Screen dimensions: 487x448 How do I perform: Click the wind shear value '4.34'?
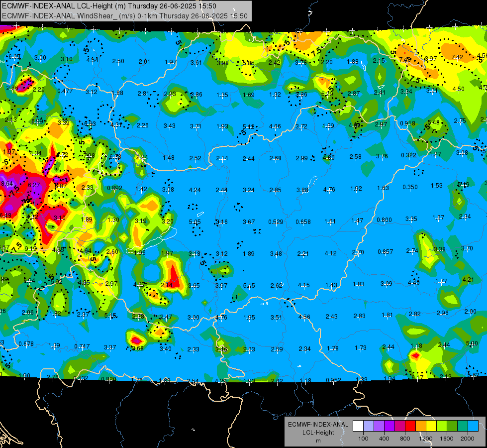(36, 153)
